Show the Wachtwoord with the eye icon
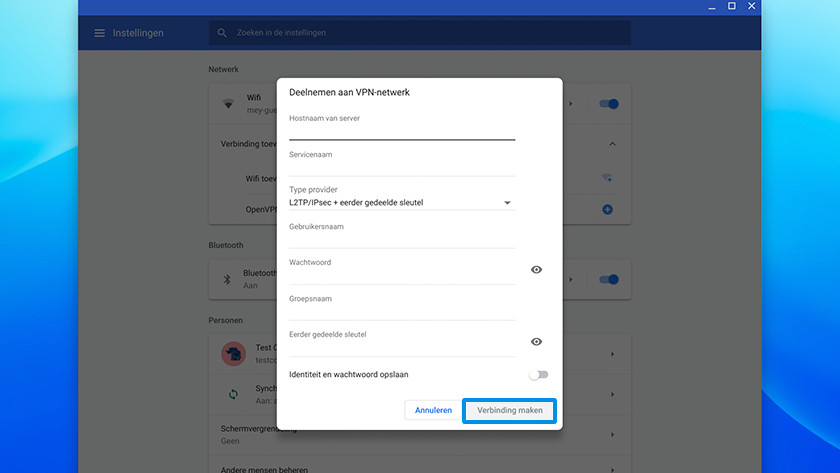This screenshot has width=840, height=473. (536, 270)
